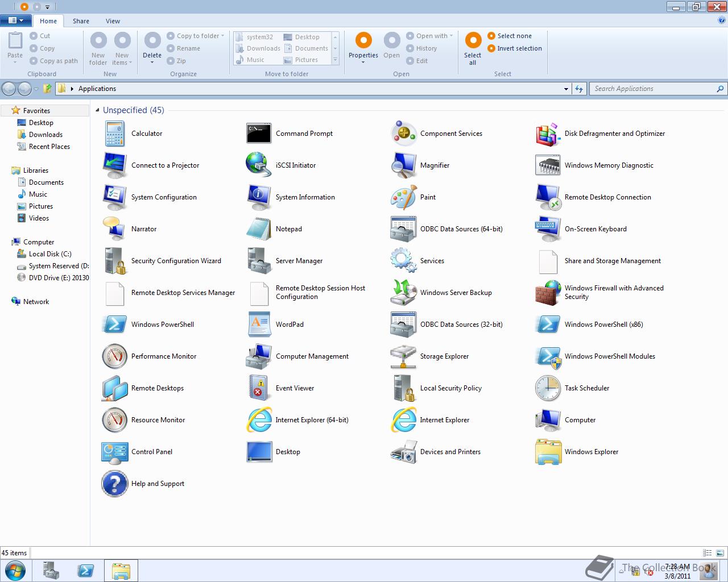728x582 pixels.
Task: Select the Narrator icon
Action: [115, 229]
